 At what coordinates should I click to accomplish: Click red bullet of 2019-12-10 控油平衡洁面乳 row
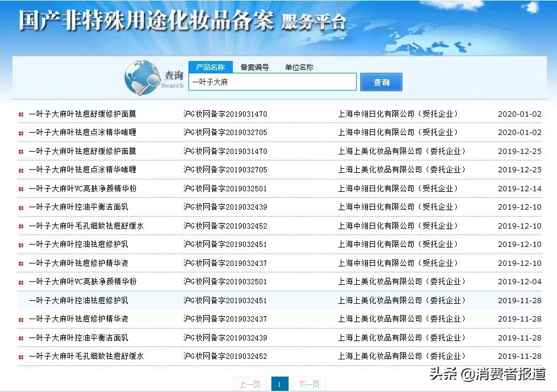(x=21, y=208)
